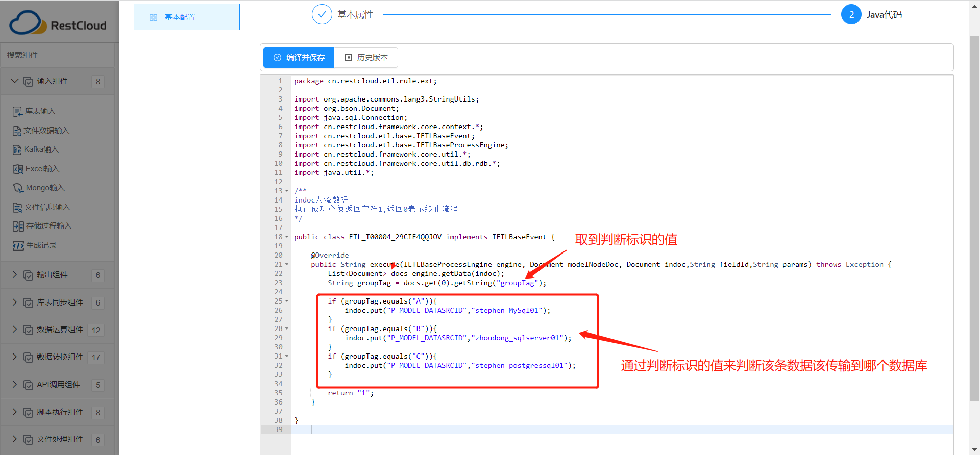Click the step 2 circle for Java代码
980x455 pixels.
851,15
